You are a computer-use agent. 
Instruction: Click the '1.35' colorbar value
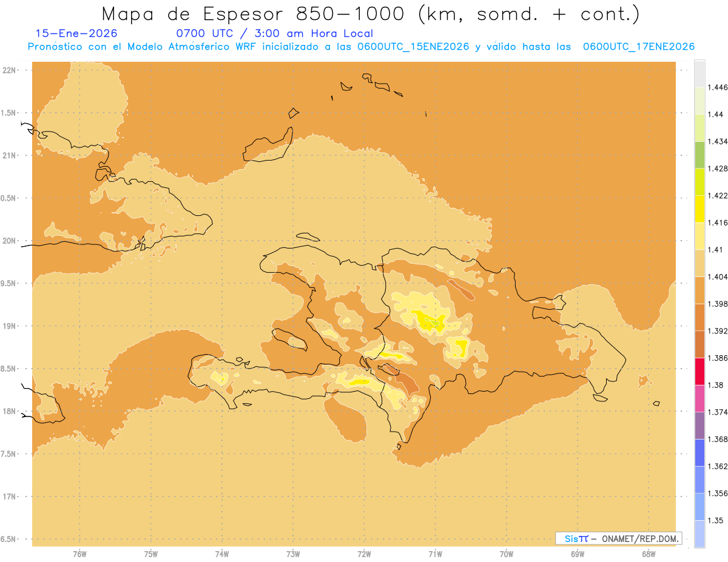[715, 520]
